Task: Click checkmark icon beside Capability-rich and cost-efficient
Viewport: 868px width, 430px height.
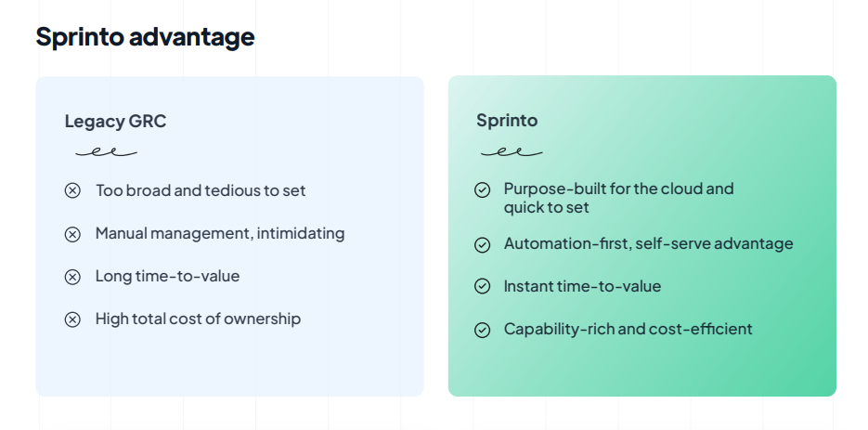Action: click(x=482, y=330)
